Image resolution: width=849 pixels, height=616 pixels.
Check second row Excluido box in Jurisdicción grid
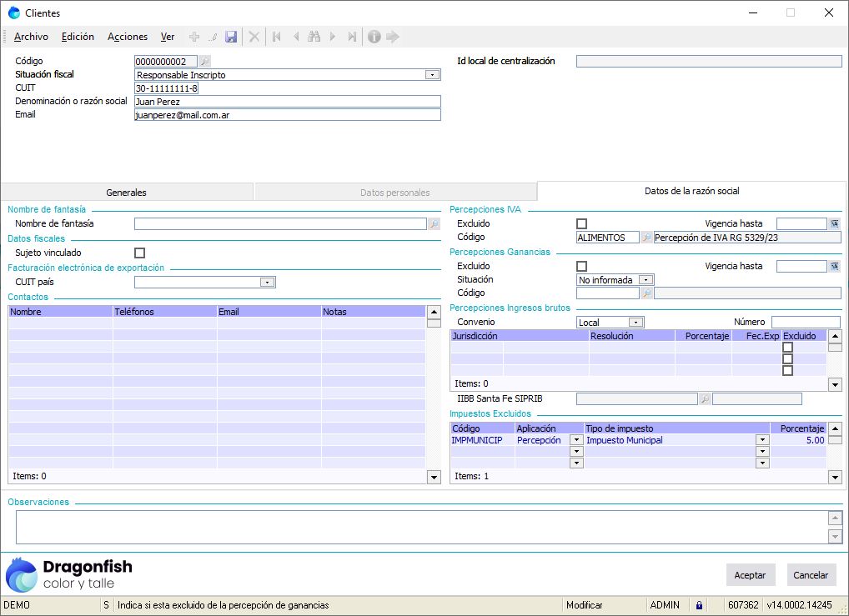click(x=788, y=359)
